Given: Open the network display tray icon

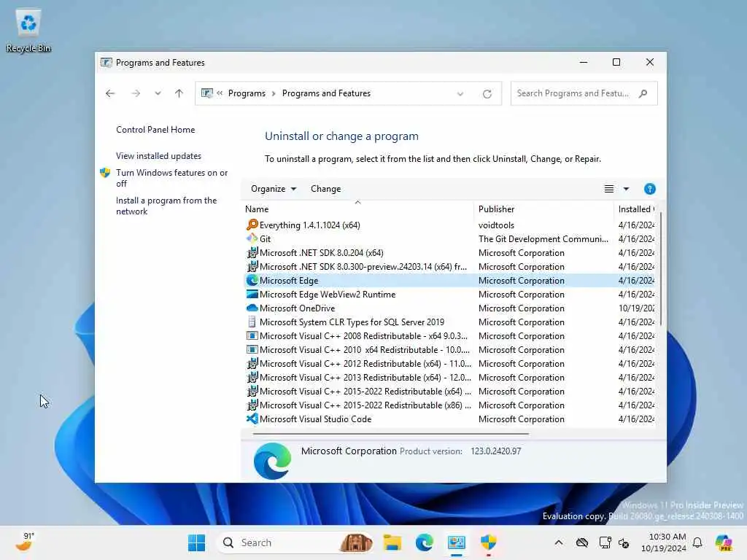Looking at the screenshot, I should [x=605, y=542].
